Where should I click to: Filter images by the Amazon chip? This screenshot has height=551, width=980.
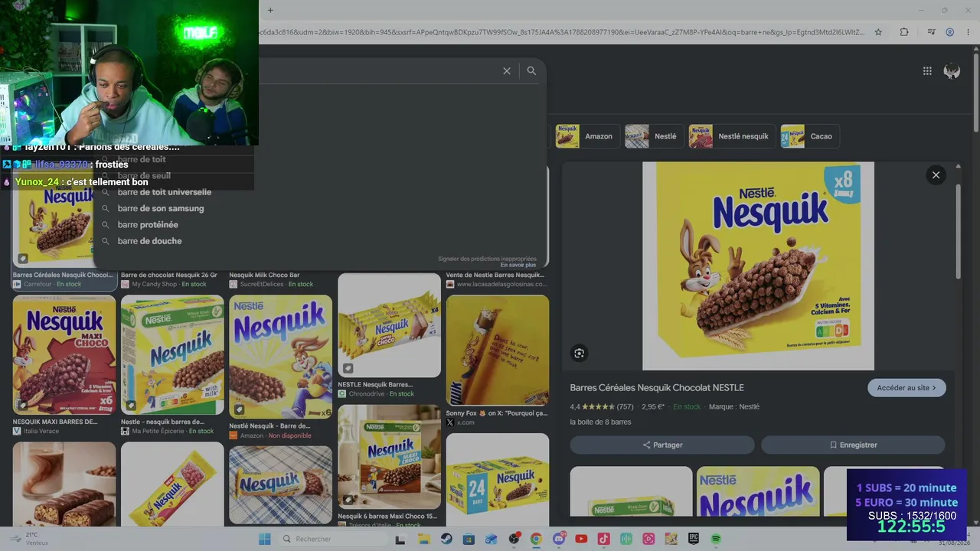(x=586, y=136)
